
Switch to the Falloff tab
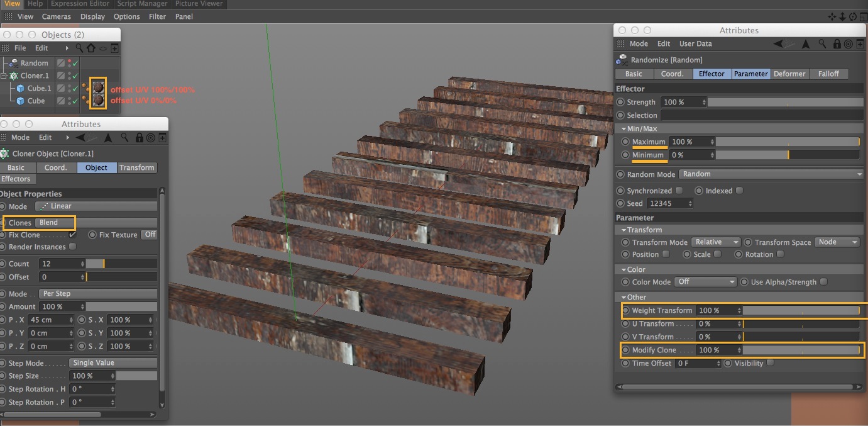point(828,74)
